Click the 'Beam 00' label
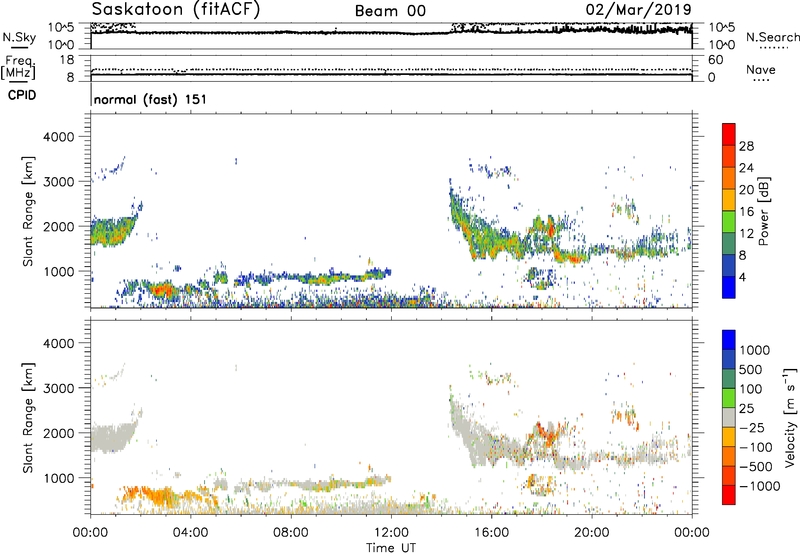 point(390,11)
